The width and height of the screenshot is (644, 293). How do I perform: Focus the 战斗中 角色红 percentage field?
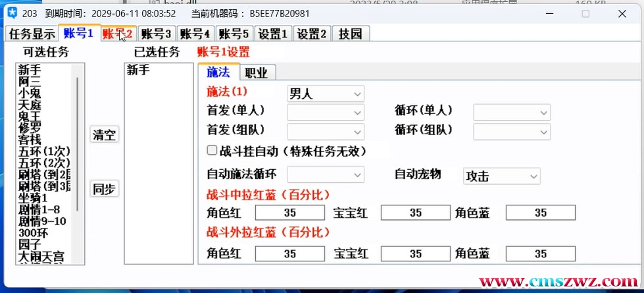click(x=289, y=213)
